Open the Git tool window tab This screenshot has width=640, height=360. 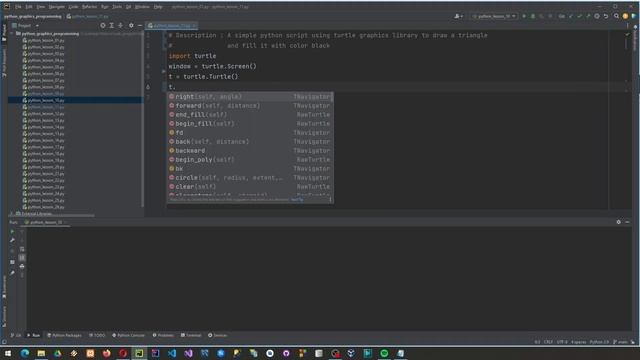tap(16, 335)
